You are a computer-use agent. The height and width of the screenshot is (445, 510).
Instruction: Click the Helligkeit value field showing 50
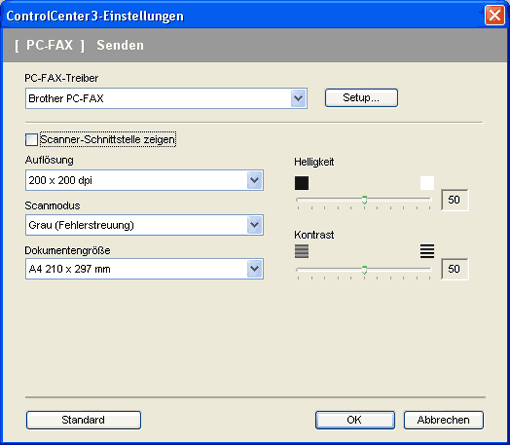tap(455, 200)
